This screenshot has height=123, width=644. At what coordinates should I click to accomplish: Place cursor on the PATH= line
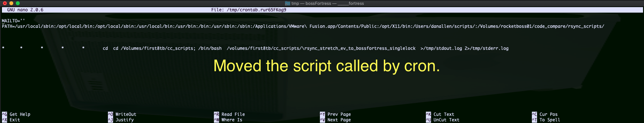point(303,26)
